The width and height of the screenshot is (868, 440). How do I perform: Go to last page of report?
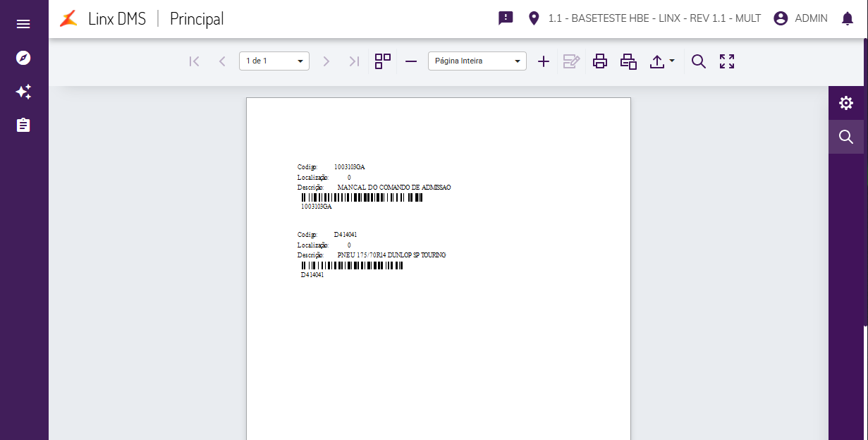[x=354, y=61]
